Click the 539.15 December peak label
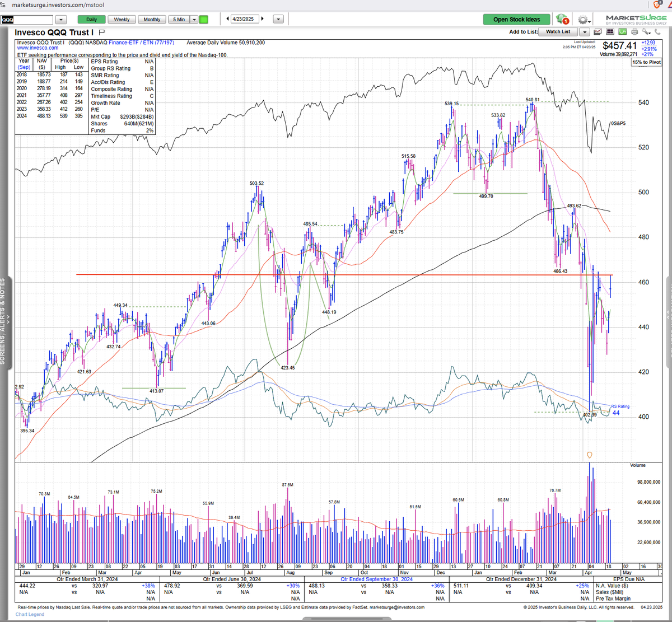The width and height of the screenshot is (672, 622). 451,104
